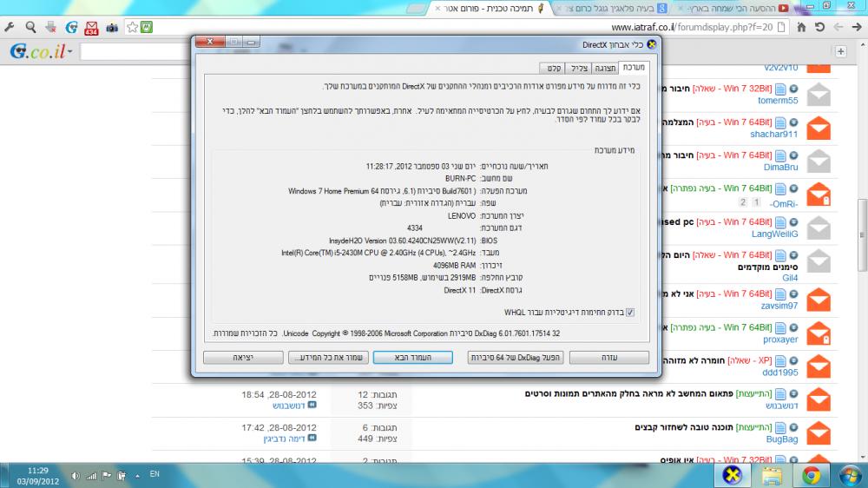
Task: Toggle the WHQL digital signatures checkbox
Action: tap(630, 313)
